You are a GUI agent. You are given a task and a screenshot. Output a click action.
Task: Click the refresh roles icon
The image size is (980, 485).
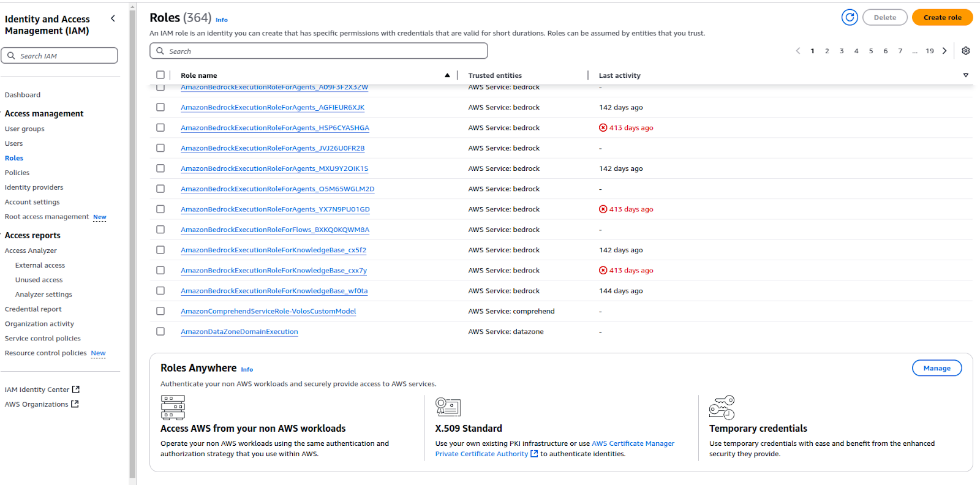point(850,18)
